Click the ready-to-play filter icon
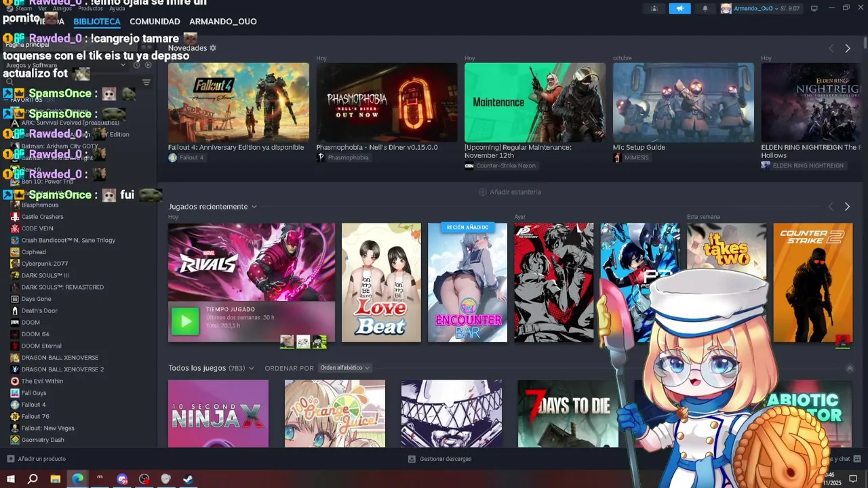This screenshot has width=868, height=488. coord(148,65)
